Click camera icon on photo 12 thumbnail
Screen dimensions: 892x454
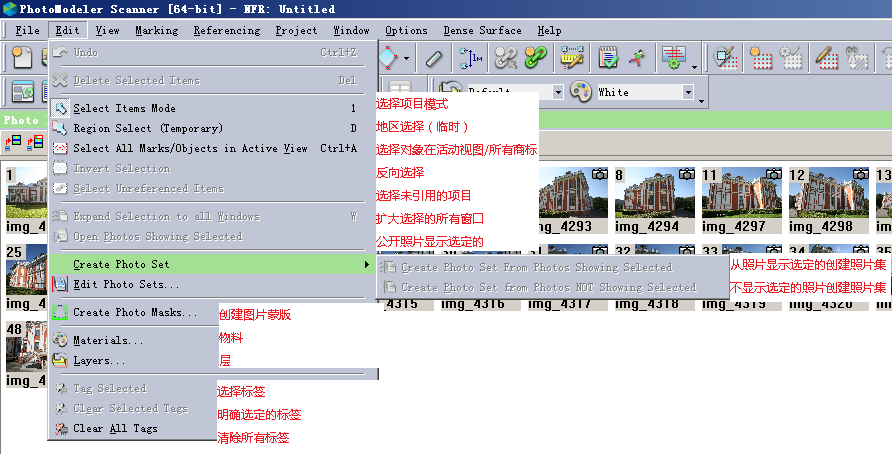(x=861, y=174)
